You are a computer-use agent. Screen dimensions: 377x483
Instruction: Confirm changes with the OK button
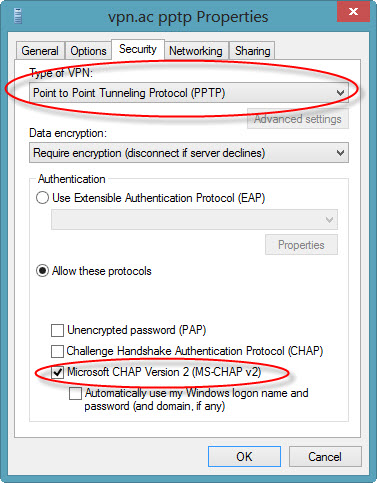coord(244,457)
